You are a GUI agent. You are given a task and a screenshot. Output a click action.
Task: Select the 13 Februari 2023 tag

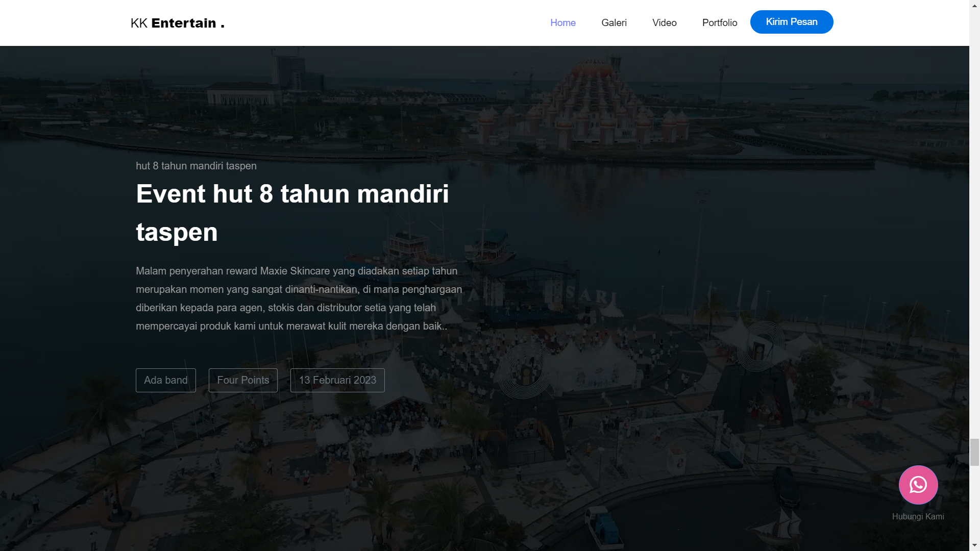pos(337,380)
